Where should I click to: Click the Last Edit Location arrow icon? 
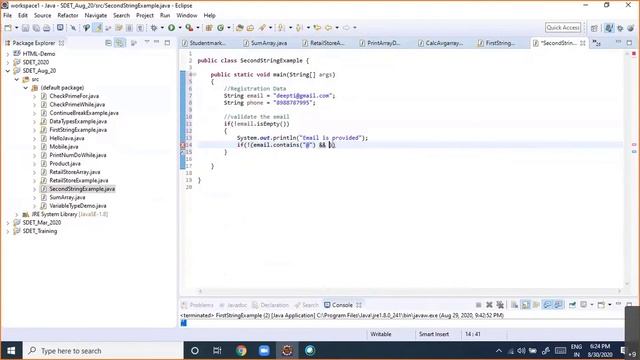click(317, 28)
